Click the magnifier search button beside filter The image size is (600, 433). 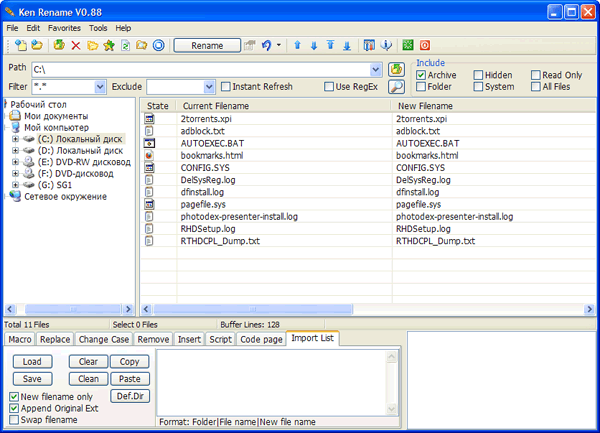396,87
